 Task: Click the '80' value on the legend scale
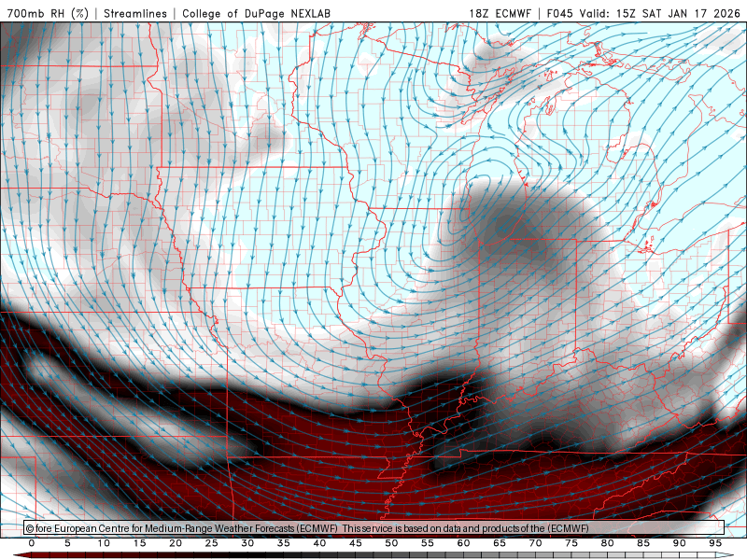(608, 543)
